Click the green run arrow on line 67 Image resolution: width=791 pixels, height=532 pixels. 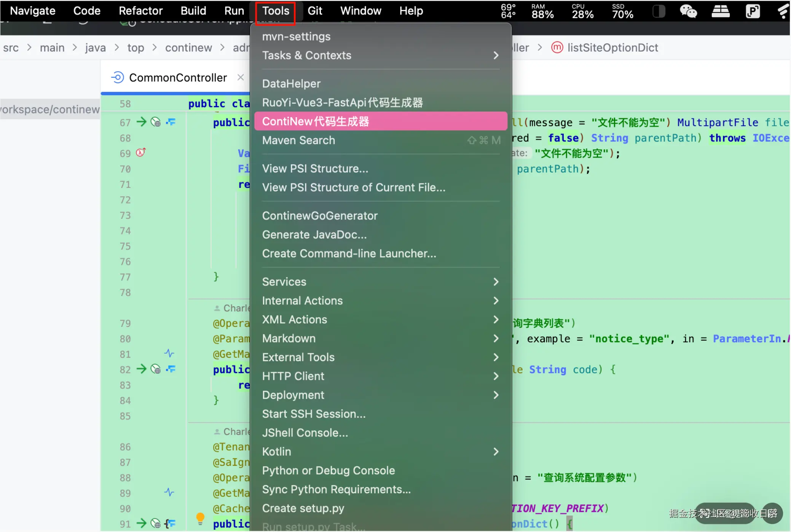click(141, 122)
